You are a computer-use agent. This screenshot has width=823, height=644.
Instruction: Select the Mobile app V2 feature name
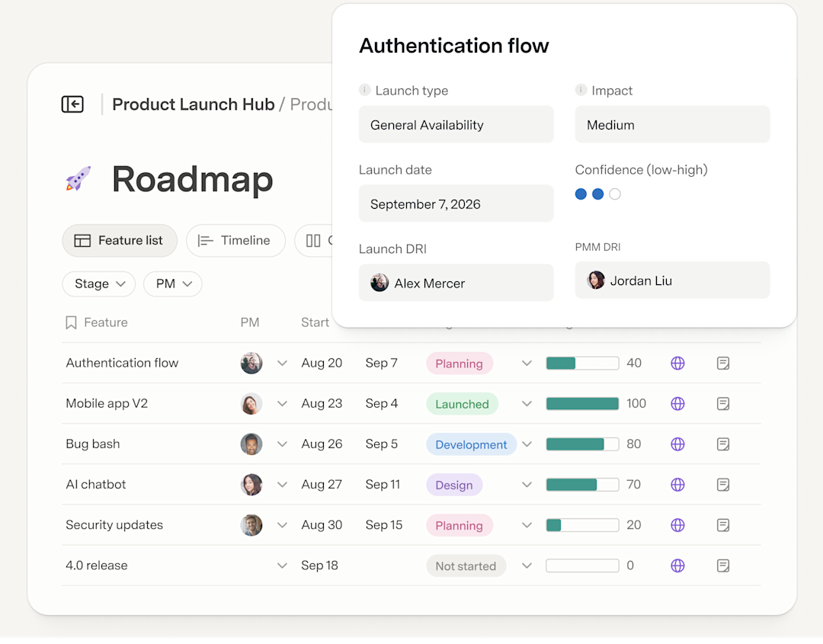107,403
